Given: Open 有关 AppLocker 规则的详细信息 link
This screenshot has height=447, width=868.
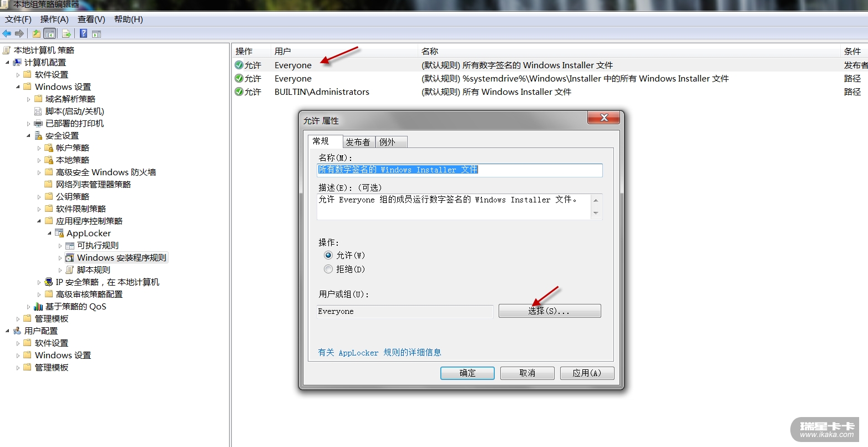Looking at the screenshot, I should pyautogui.click(x=380, y=352).
